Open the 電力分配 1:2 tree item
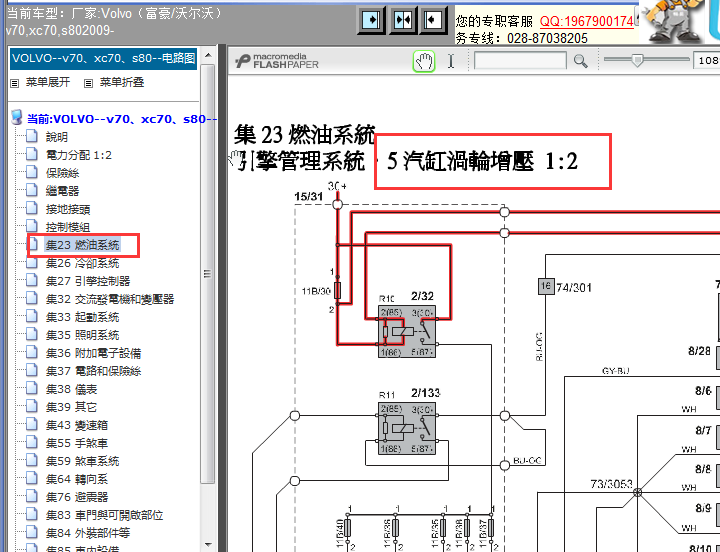 (79, 155)
